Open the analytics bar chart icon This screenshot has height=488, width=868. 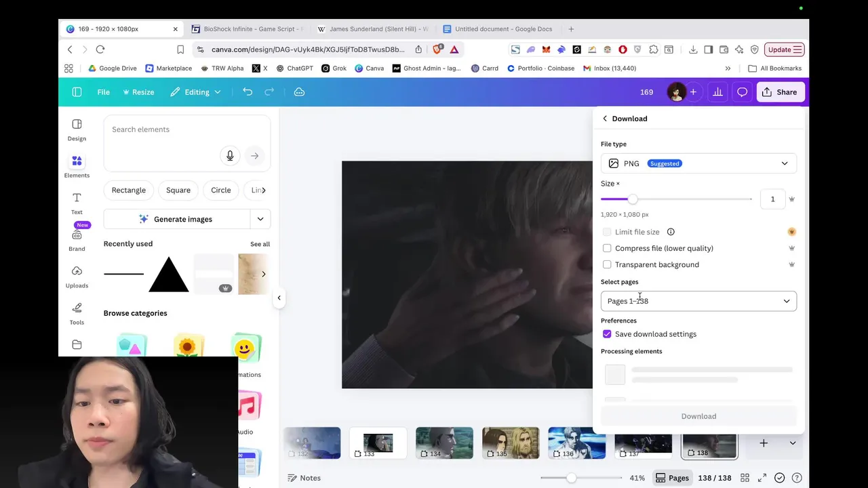pos(717,92)
